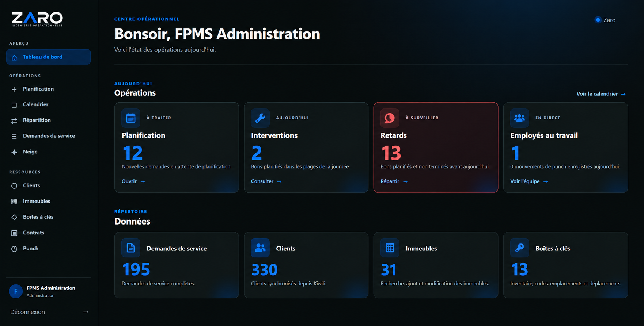Click the Employés au travail people icon

[x=519, y=118]
